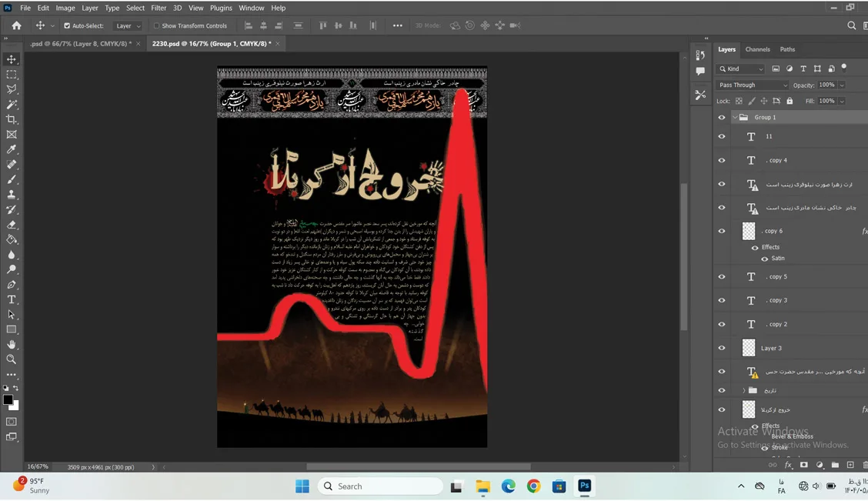
Task: Open the Plugins menu
Action: 221,8
